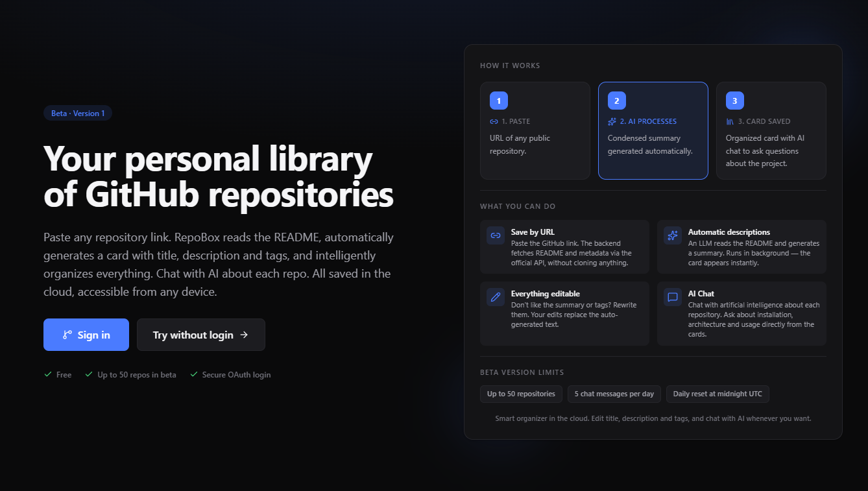Click the green checkmark next to Free

(48, 374)
